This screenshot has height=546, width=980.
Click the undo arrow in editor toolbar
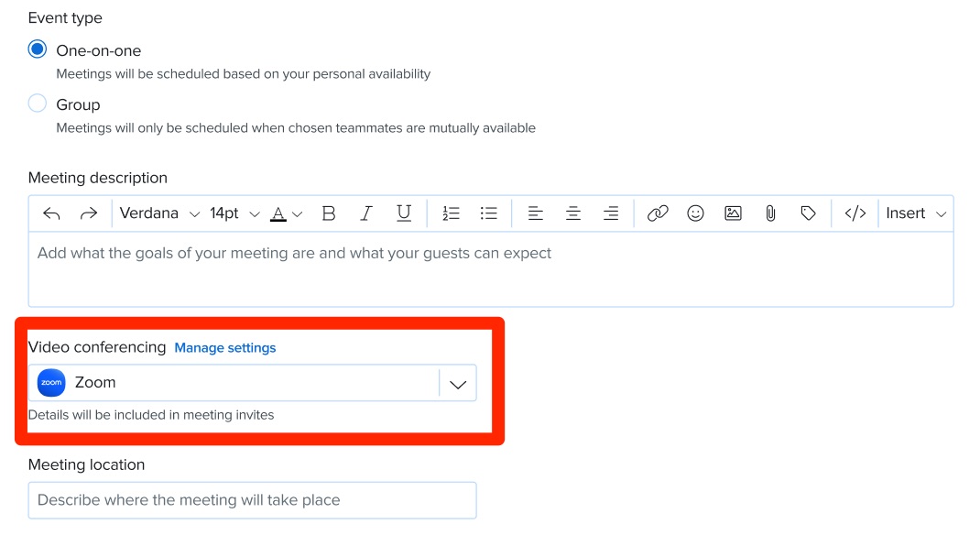click(x=51, y=213)
